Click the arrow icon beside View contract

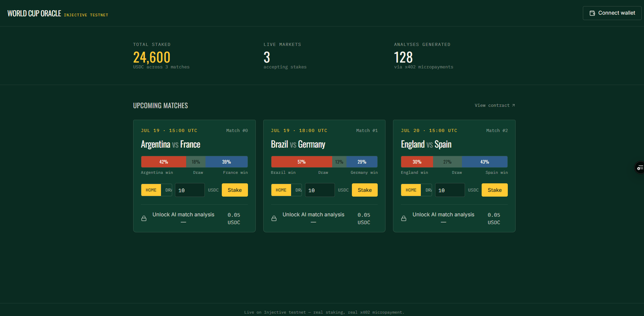coord(513,105)
